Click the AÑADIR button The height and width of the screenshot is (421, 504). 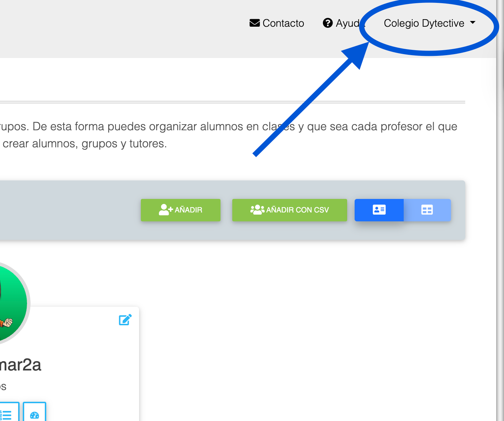pos(181,210)
